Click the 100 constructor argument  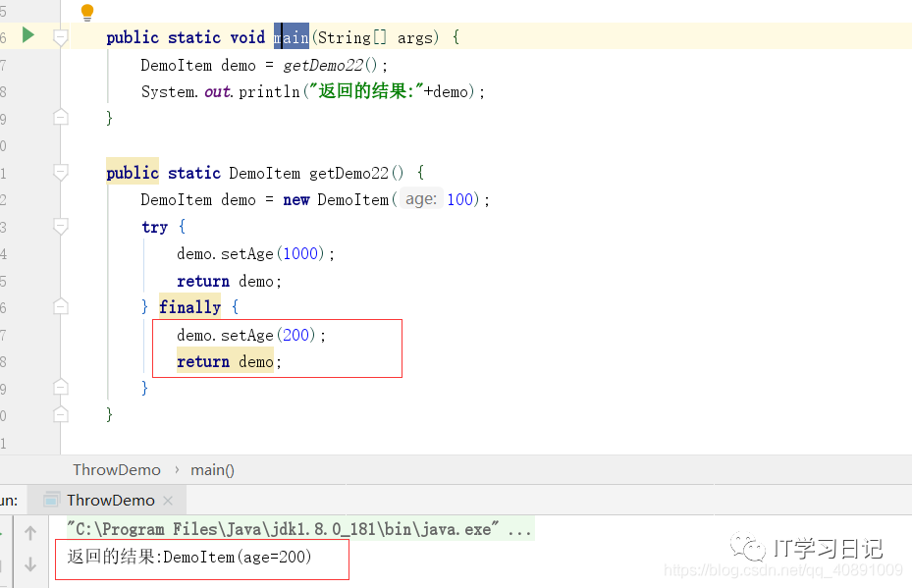(460, 199)
